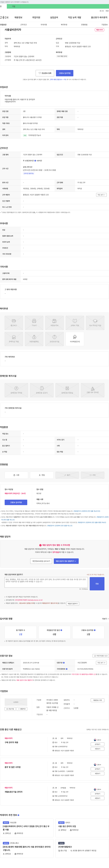Click 고용24 입사지원 under 접수 마감일

click(16, 502)
